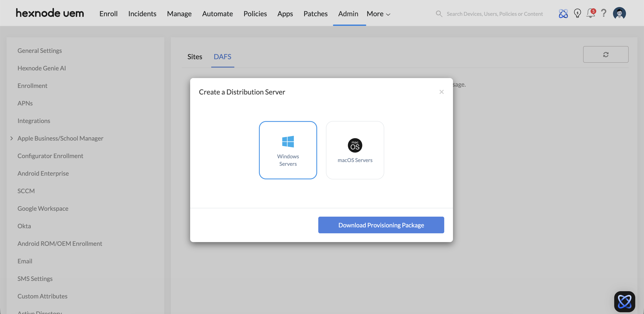
Task: Open Hexnode Genie AI sidebar item
Action: pos(41,68)
